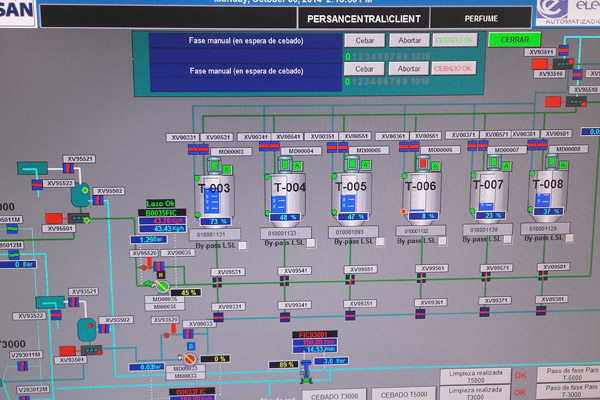Open valve XV09531 icon below tank T-003
This screenshot has width=600, height=400.
coord(217,282)
